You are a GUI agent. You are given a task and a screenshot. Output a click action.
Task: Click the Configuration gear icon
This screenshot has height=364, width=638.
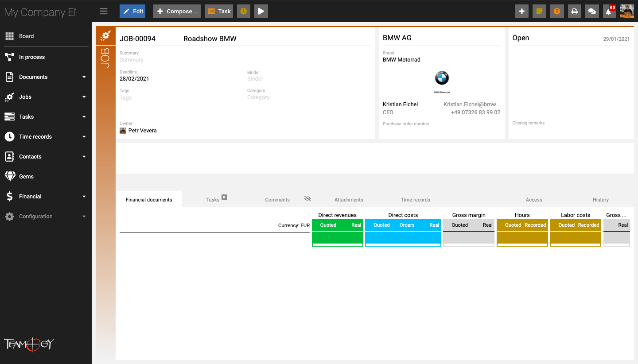10,217
